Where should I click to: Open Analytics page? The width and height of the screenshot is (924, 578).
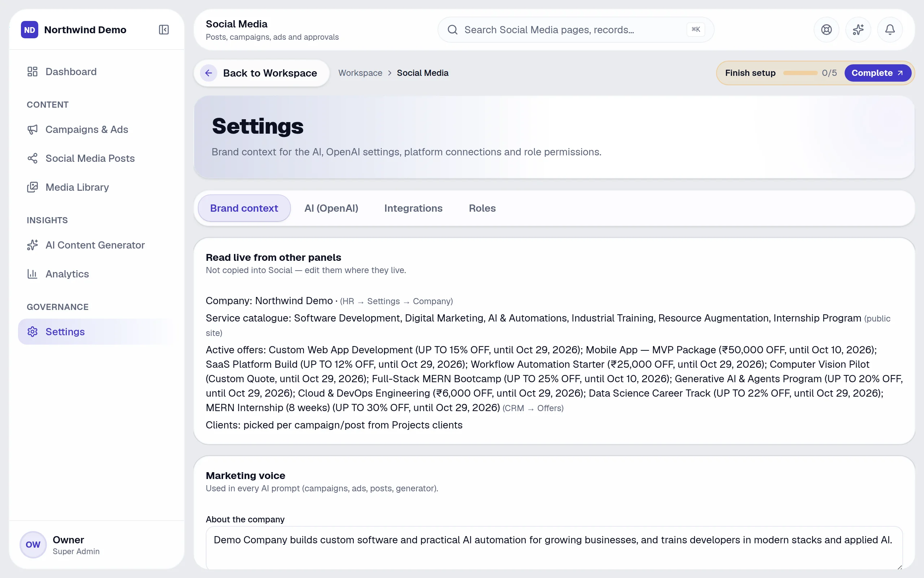96,274
